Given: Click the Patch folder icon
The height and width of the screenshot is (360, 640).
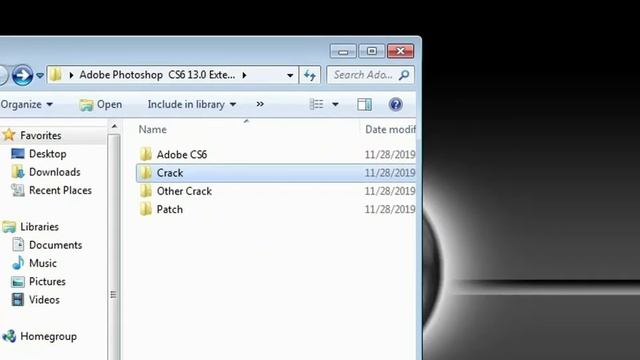Looking at the screenshot, I should tap(145, 209).
